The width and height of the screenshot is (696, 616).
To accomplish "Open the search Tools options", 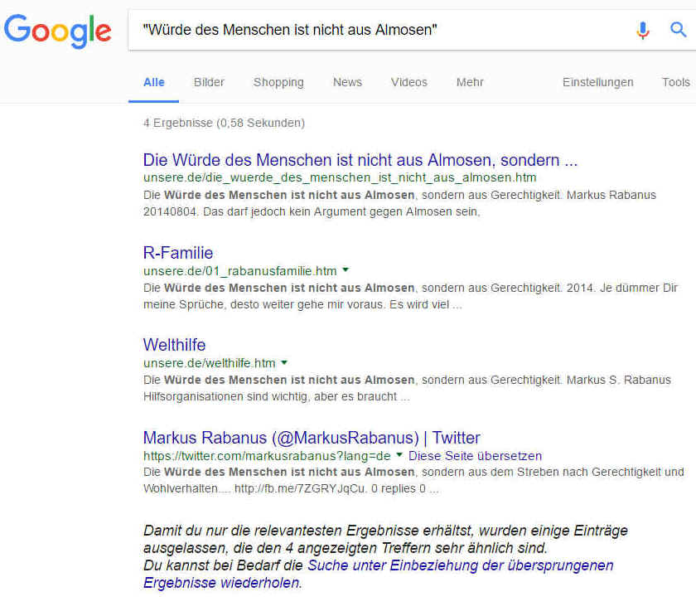I will coord(675,82).
